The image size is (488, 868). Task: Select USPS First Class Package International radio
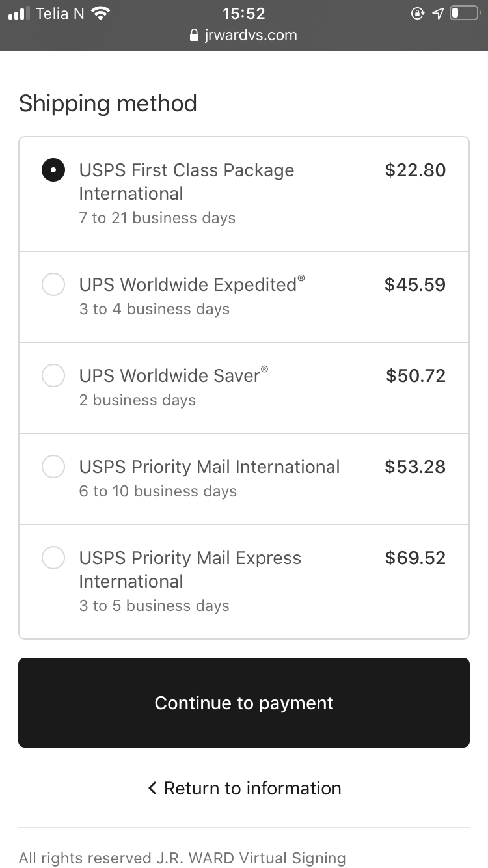click(x=53, y=170)
